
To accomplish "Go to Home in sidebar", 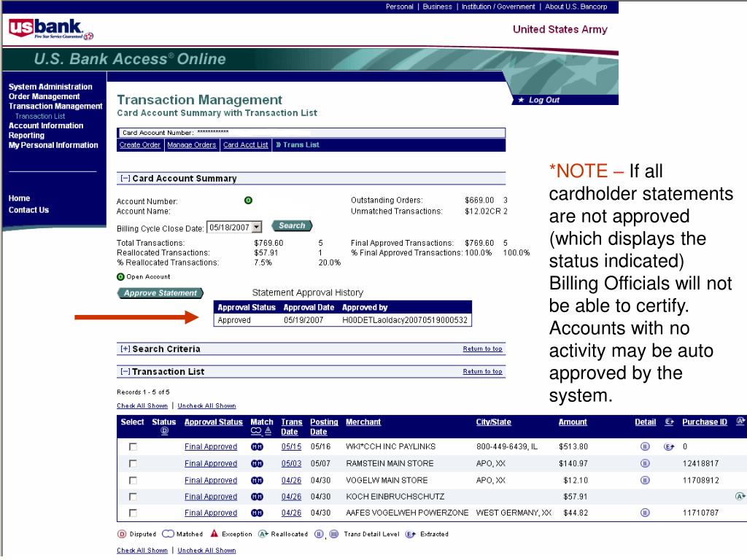I will coord(19,198).
